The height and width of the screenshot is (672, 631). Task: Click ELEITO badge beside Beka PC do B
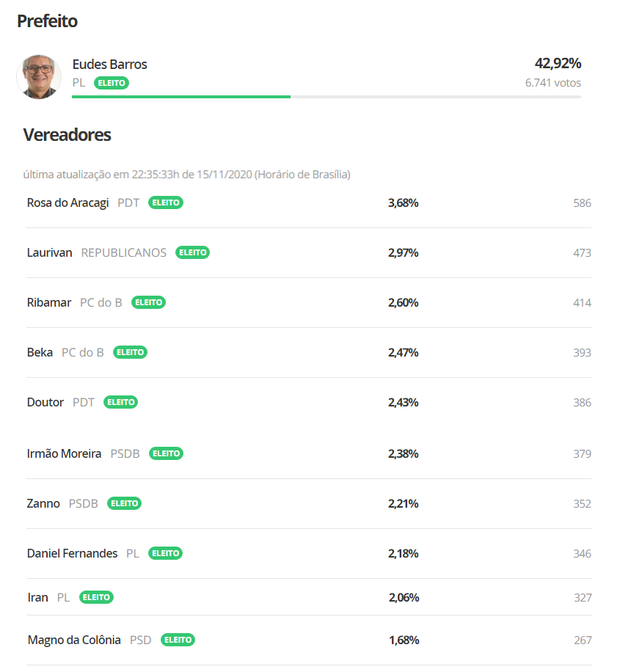click(130, 352)
